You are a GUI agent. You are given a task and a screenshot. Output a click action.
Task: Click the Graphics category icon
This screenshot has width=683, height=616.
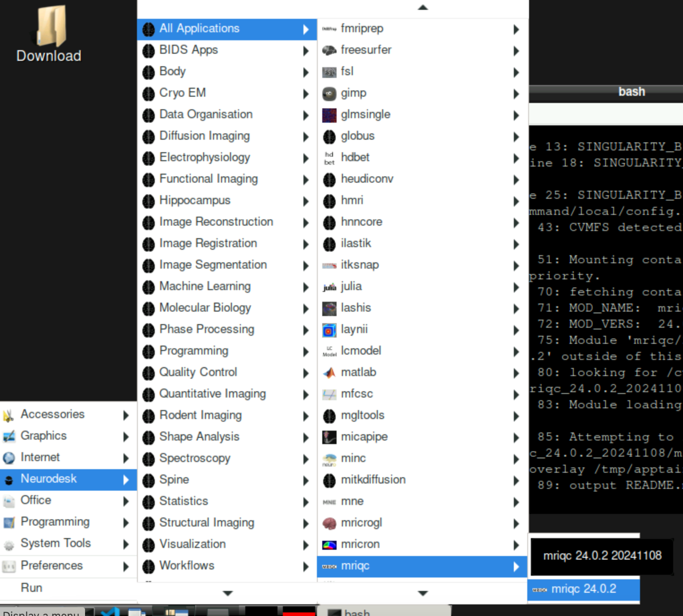pos(9,436)
